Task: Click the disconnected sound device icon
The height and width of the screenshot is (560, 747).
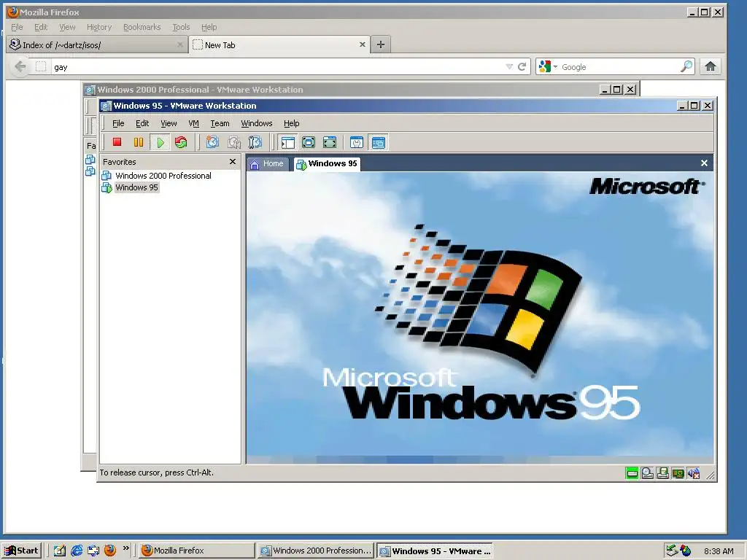Action: coord(693,473)
